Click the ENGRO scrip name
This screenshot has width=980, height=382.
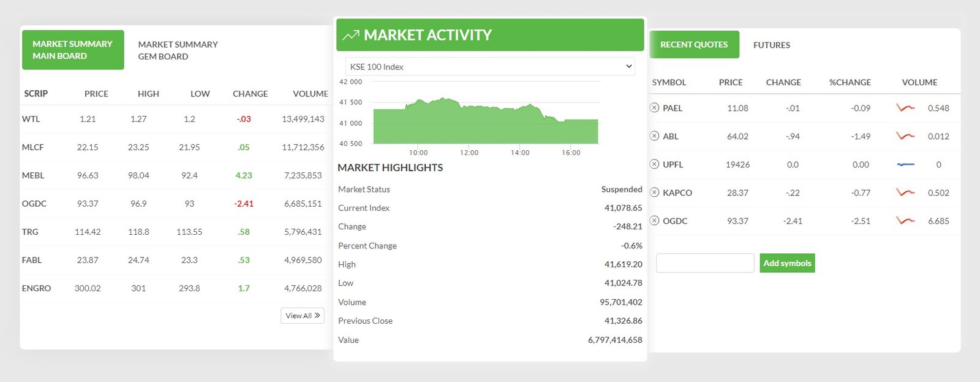click(x=36, y=288)
